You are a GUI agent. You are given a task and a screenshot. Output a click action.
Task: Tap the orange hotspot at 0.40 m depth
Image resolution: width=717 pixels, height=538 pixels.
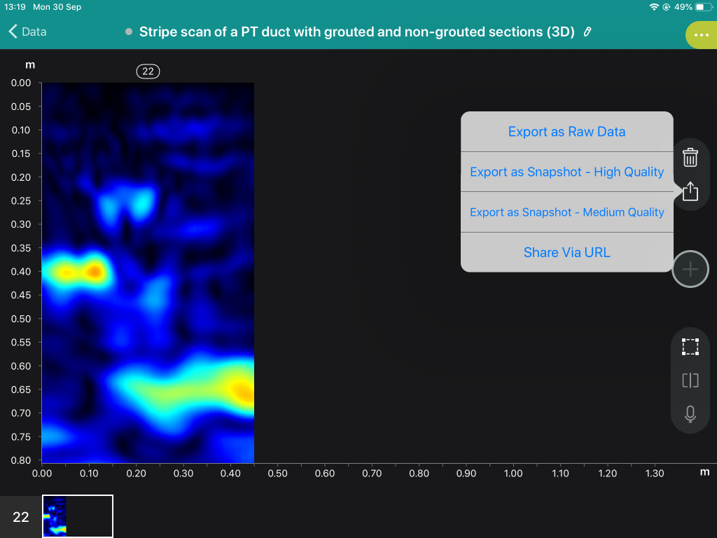click(x=94, y=272)
